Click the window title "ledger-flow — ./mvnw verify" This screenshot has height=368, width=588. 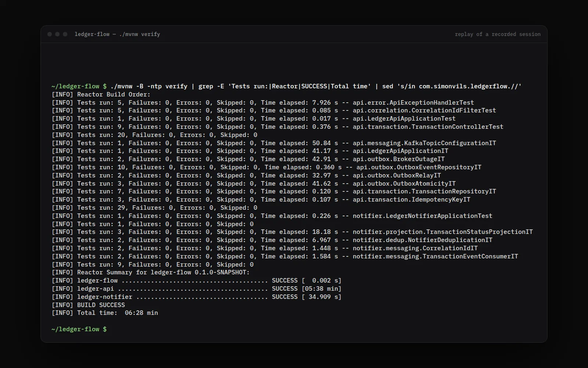[x=117, y=34]
